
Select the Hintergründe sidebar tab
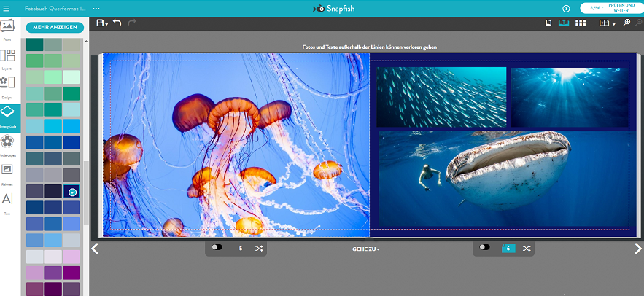9,118
